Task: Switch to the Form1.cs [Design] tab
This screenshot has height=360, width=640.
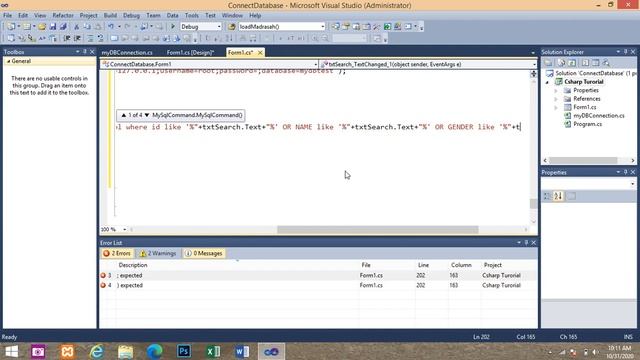Action: pyautogui.click(x=190, y=53)
